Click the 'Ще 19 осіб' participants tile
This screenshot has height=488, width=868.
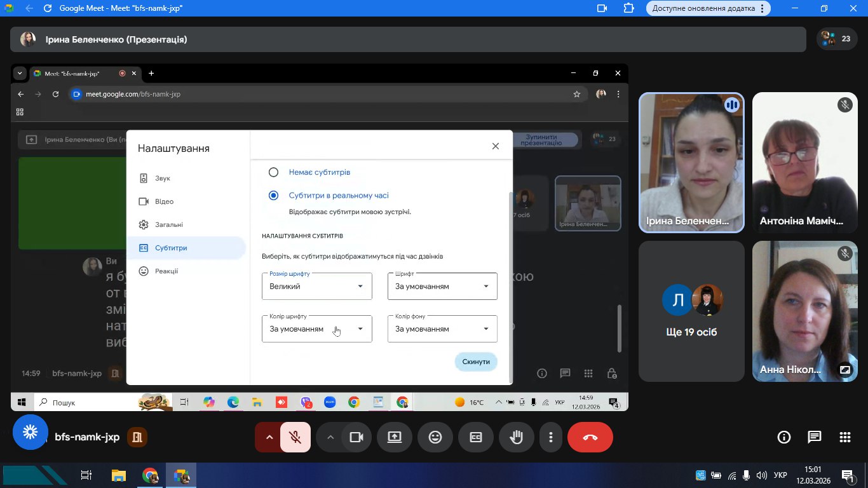[x=691, y=311]
